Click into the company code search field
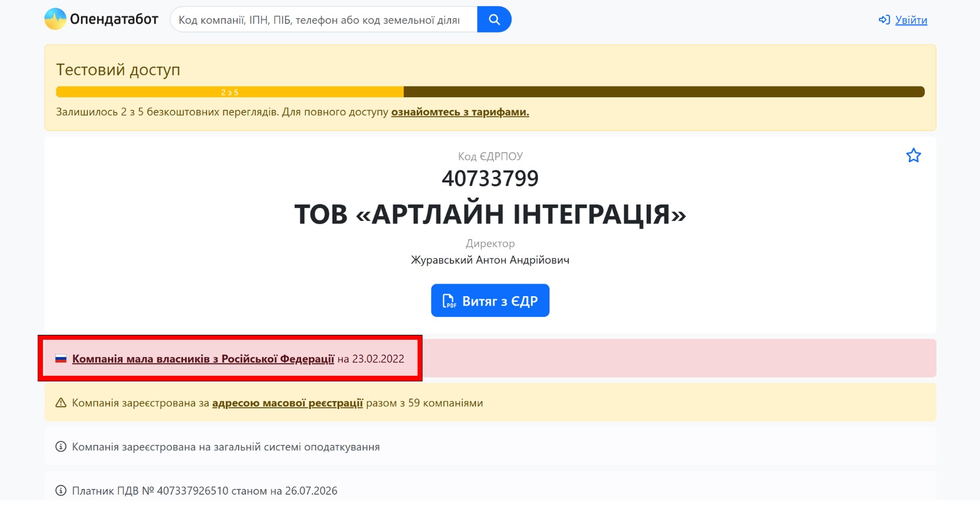980x516 pixels. coord(323,20)
